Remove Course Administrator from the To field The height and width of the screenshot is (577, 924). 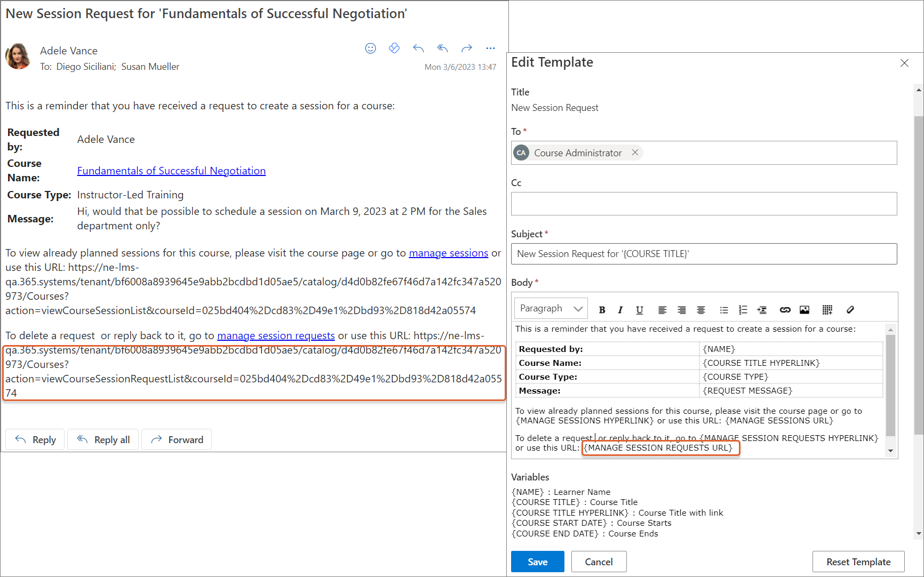pyautogui.click(x=635, y=153)
